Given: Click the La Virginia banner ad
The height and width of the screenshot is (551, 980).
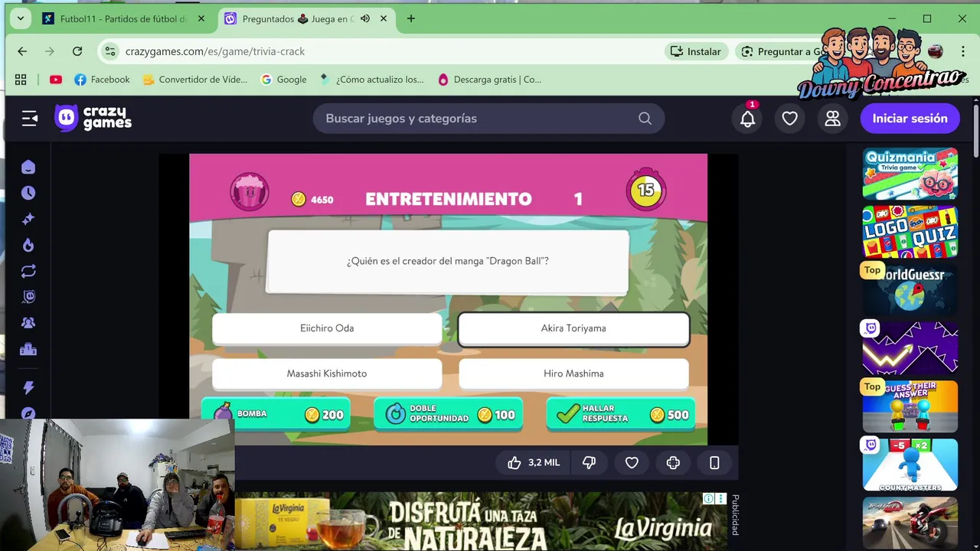Looking at the screenshot, I should coord(481,522).
